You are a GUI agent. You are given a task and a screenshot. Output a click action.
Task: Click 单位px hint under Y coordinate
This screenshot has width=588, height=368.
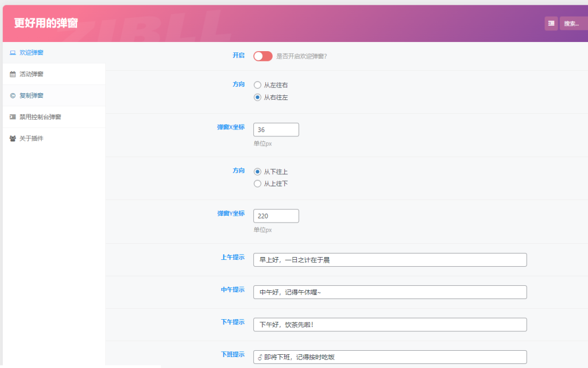262,230
